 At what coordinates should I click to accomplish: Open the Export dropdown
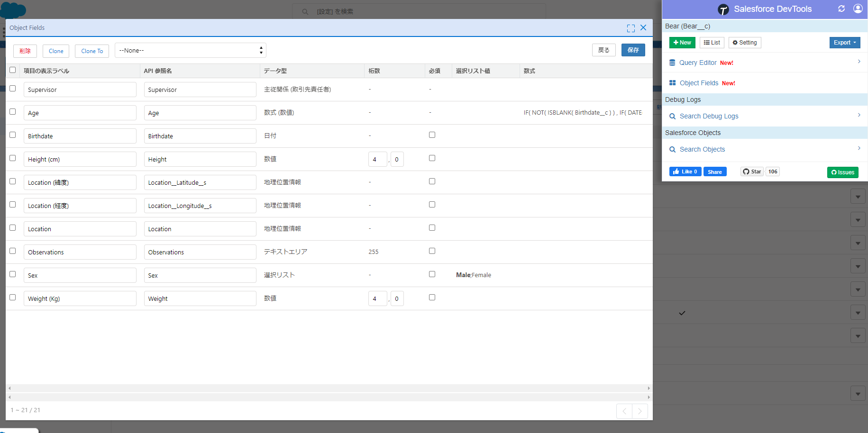coord(845,42)
